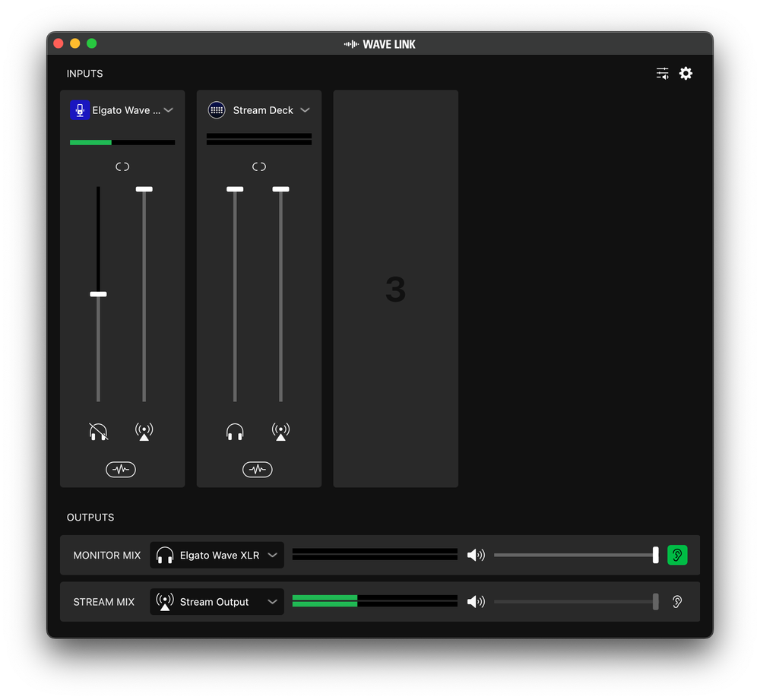Open audio effects for Stream Deck channel
Screen dimensions: 760x700
coord(258,469)
